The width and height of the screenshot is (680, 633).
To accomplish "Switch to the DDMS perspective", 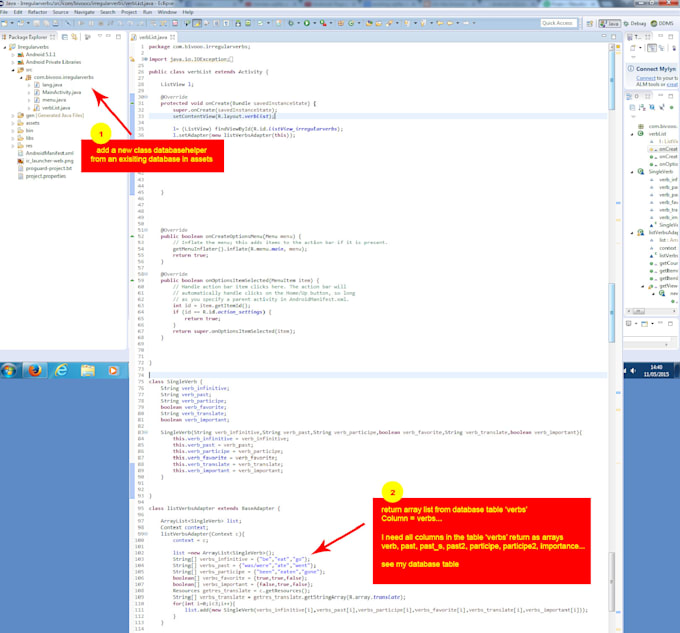I will 663,23.
